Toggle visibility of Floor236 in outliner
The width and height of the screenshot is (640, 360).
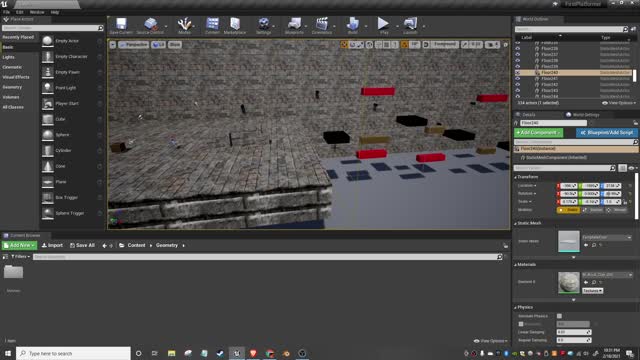pyautogui.click(x=518, y=49)
